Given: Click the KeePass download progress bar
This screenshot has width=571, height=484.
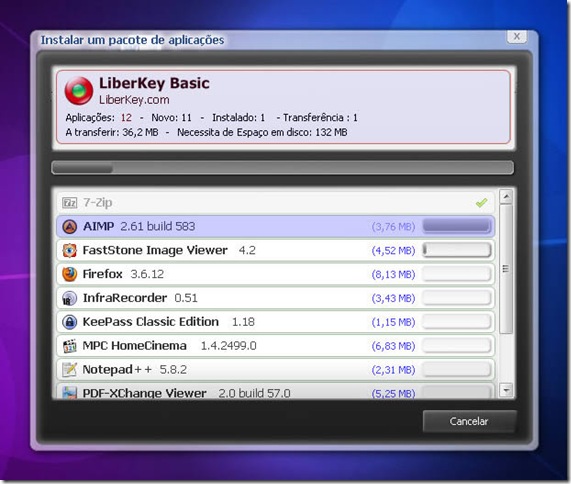Looking at the screenshot, I should coord(457,322).
